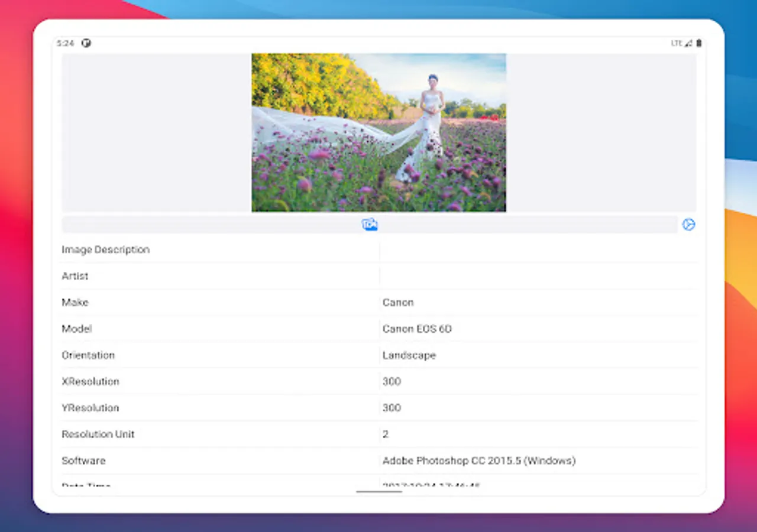Select the XResolution value 300
The width and height of the screenshot is (757, 532).
(x=392, y=381)
